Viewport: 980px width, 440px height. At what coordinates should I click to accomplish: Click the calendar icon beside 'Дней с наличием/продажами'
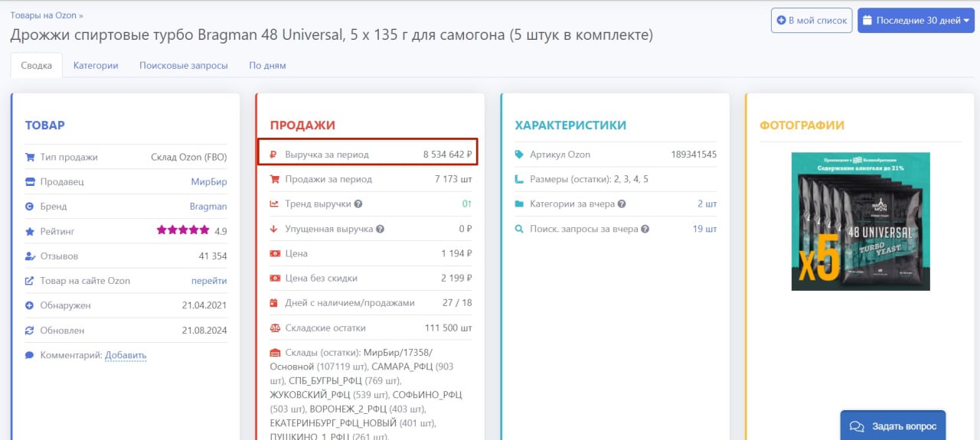click(x=274, y=303)
